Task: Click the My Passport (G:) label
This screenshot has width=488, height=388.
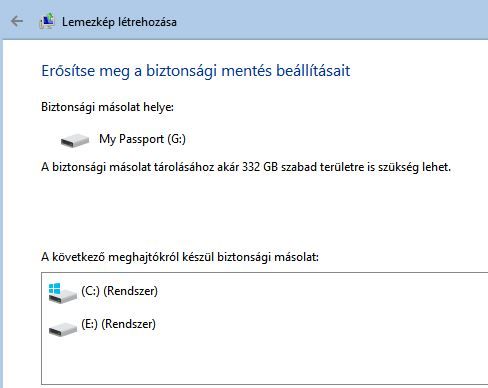Action: click(x=142, y=139)
